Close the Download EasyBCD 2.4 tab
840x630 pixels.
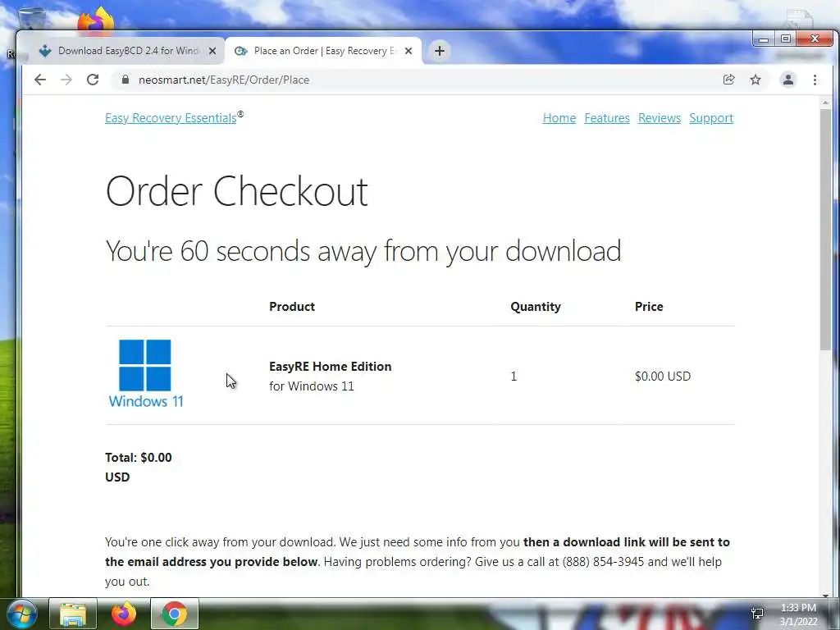(212, 51)
